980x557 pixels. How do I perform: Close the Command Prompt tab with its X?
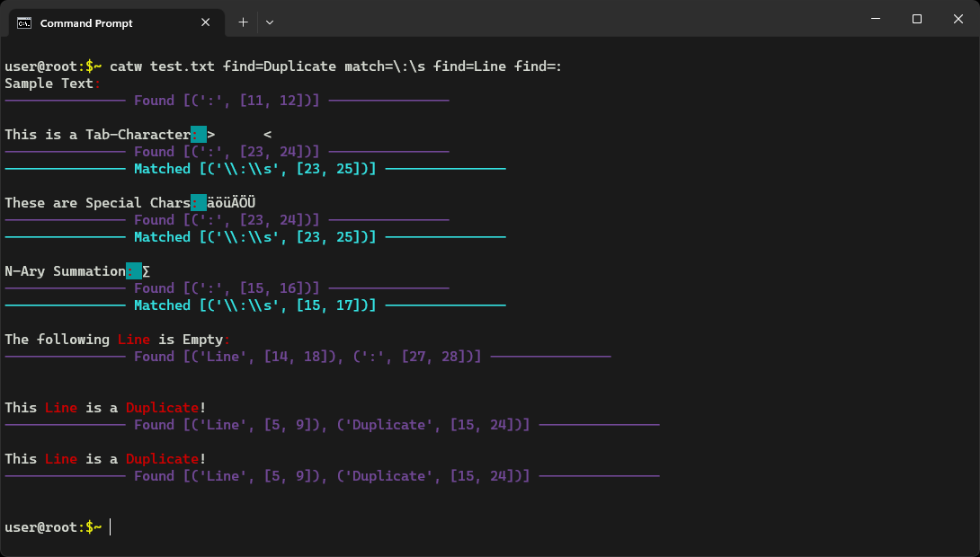click(x=205, y=22)
